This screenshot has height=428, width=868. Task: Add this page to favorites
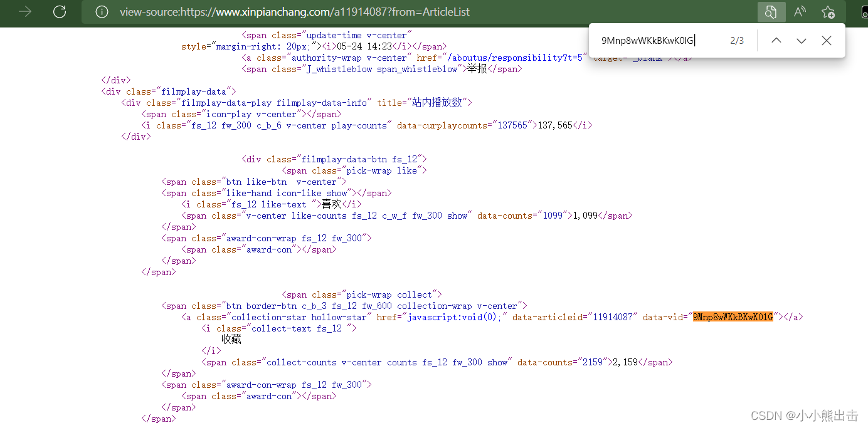click(x=828, y=12)
